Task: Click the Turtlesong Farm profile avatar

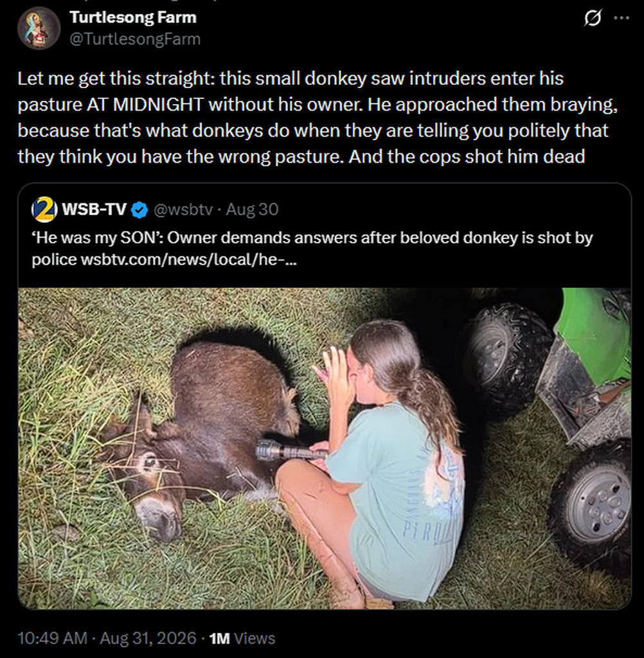Action: (x=39, y=28)
